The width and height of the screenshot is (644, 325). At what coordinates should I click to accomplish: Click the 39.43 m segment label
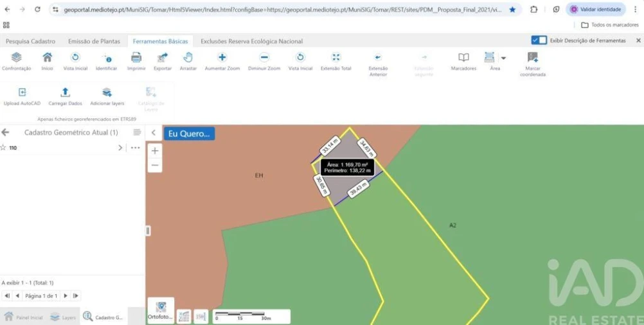coord(359,189)
